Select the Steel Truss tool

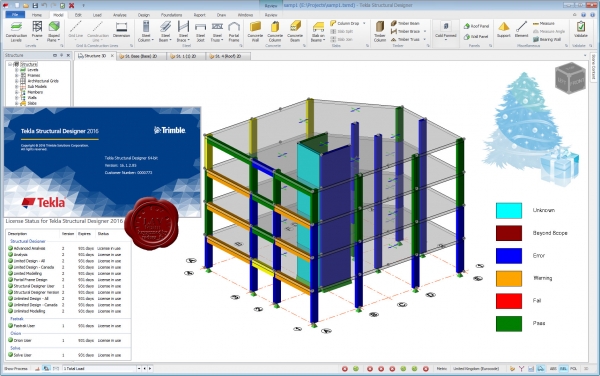[217, 31]
